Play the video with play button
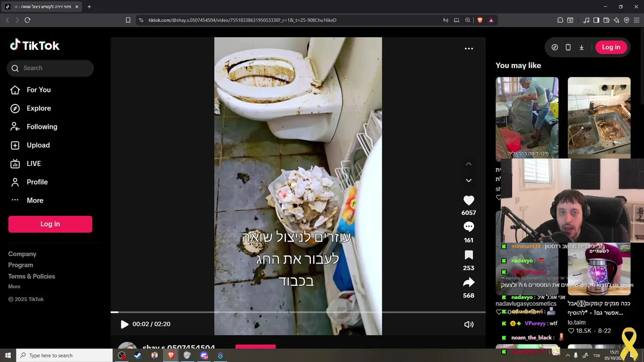Viewport: 644px width, 362px height. (124, 324)
